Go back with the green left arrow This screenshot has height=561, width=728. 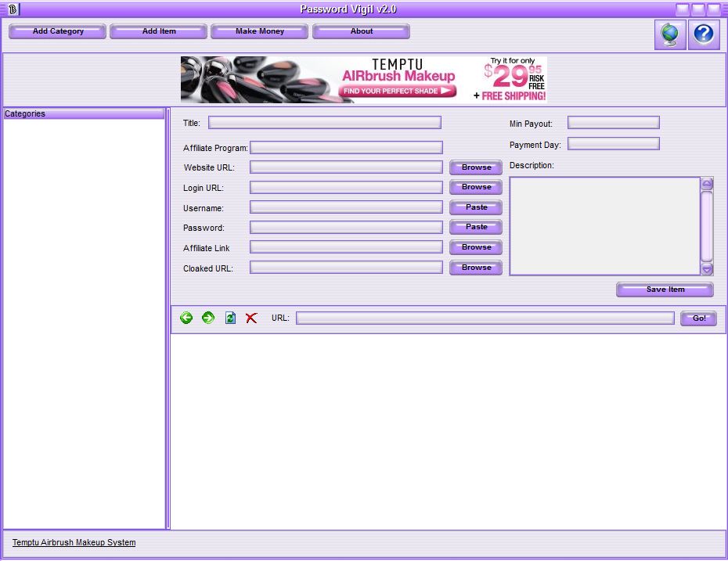[186, 318]
